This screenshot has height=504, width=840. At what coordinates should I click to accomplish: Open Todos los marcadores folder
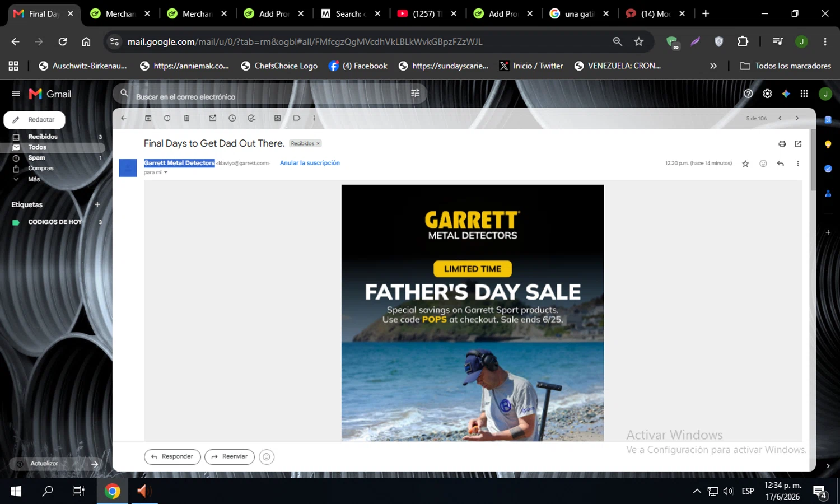pos(785,66)
